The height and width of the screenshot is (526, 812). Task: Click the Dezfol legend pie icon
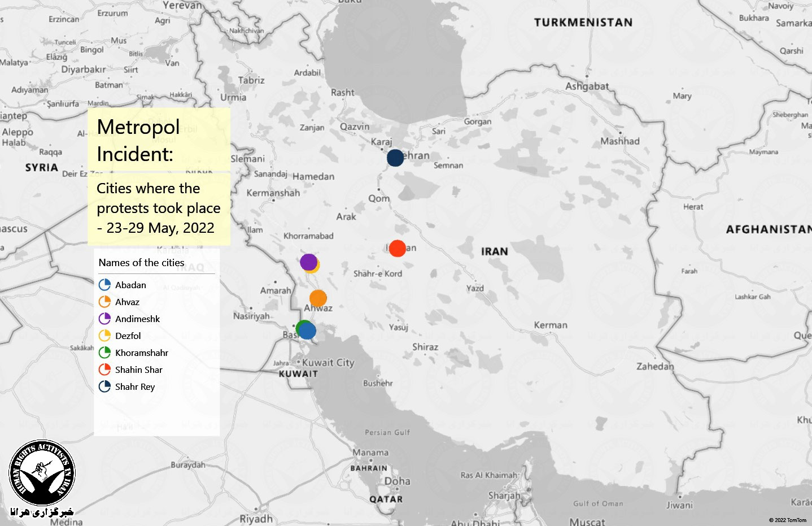(x=104, y=336)
